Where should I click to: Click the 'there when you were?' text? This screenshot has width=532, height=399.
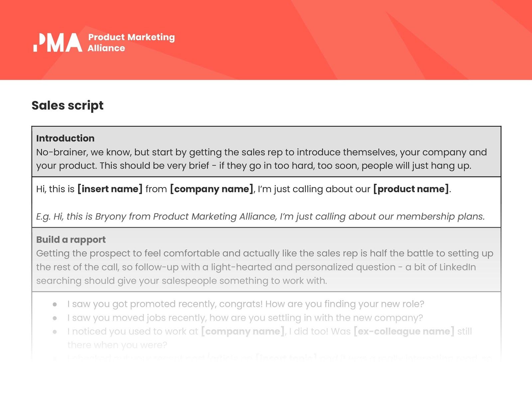[117, 345]
